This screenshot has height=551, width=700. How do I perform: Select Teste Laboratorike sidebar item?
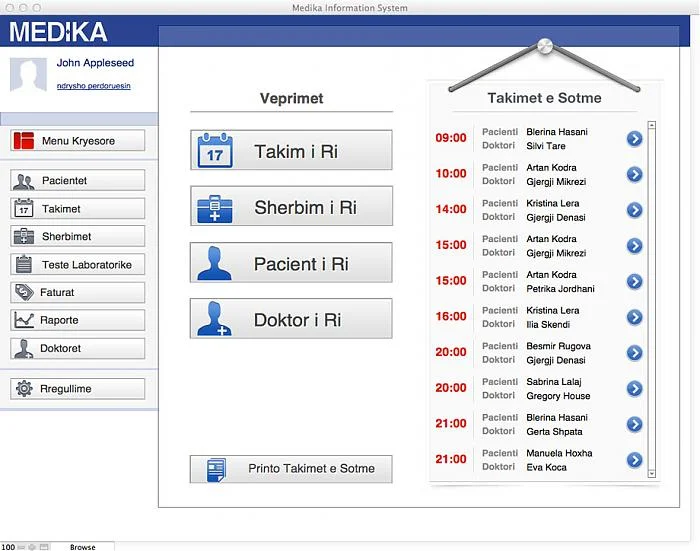point(78,264)
